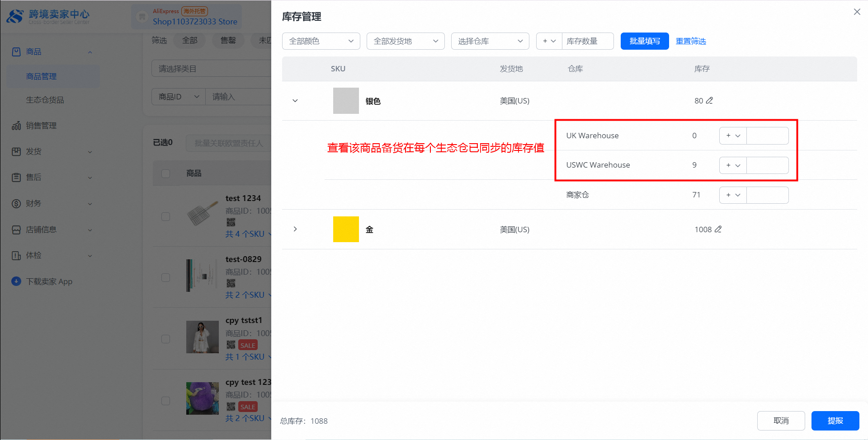Screen dimensions: 868x440
Task: Click 批量关联欧盟责任人 button
Action: click(228, 143)
